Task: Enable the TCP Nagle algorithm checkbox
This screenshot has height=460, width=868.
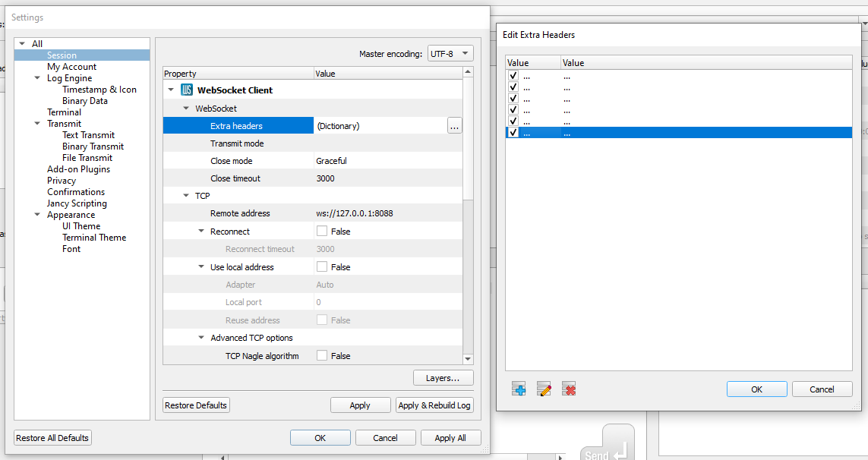Action: pos(322,355)
